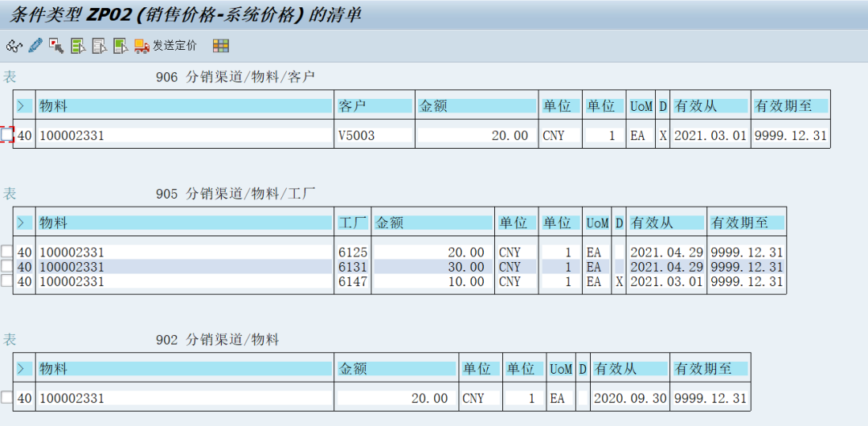Click the 表 label beside table 902
Image resolution: width=868 pixels, height=426 pixels.
[10, 339]
